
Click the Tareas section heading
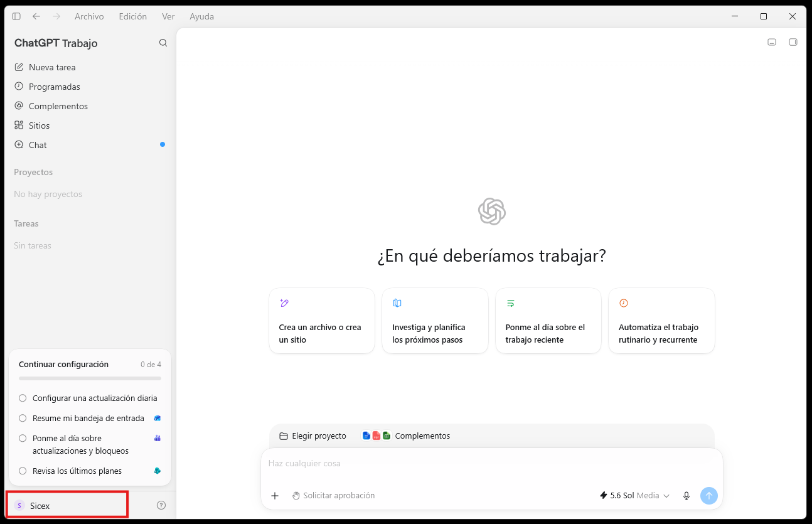pos(26,223)
